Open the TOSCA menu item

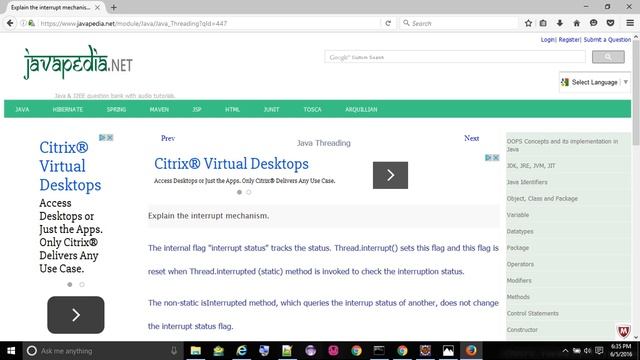312,109
